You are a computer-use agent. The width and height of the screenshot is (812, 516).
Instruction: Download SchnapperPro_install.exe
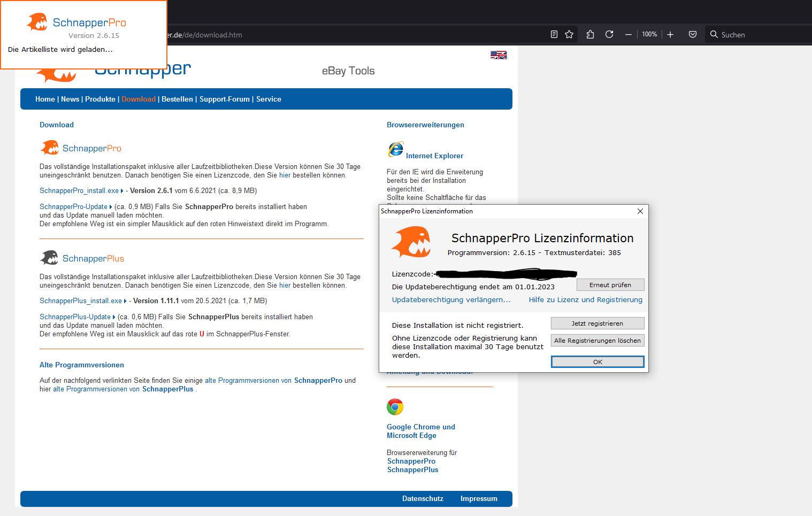[x=79, y=190]
